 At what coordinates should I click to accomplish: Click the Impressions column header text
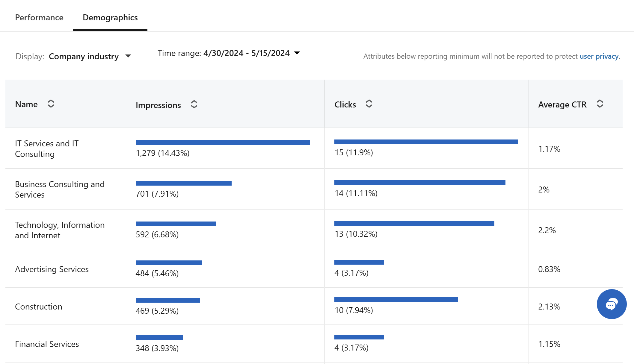[158, 105]
